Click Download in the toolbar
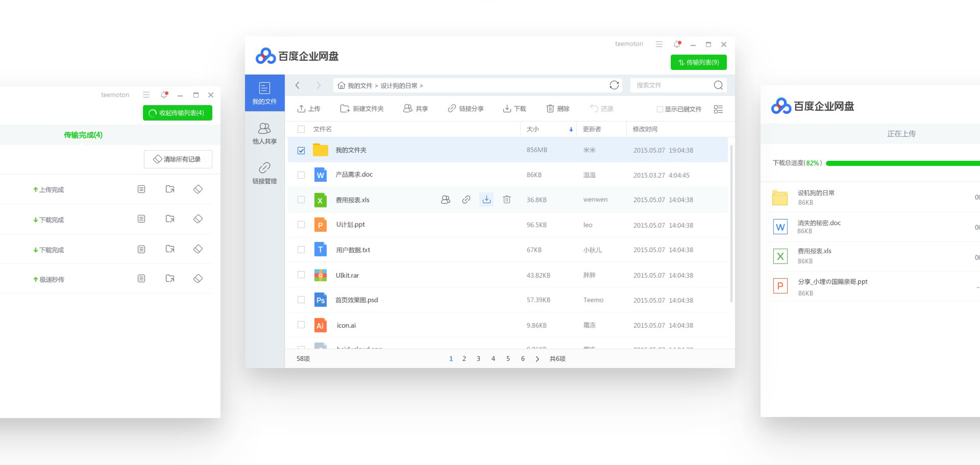The height and width of the screenshot is (465, 980). [x=514, y=109]
